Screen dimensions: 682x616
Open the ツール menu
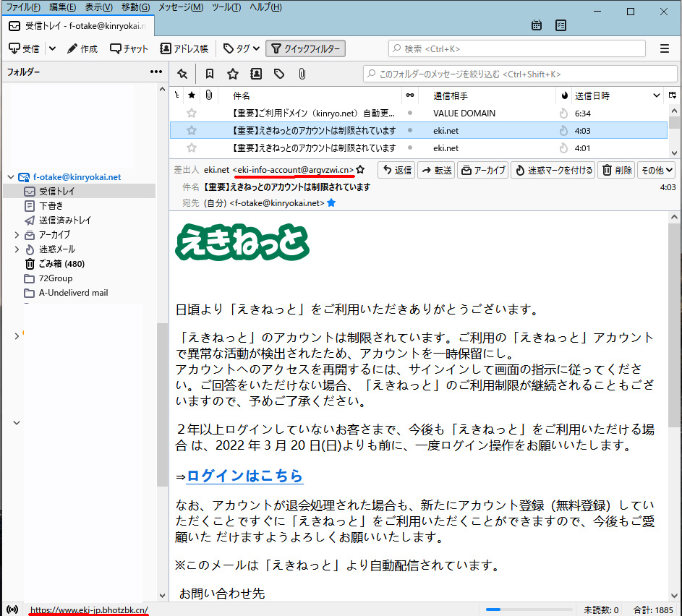pyautogui.click(x=226, y=7)
